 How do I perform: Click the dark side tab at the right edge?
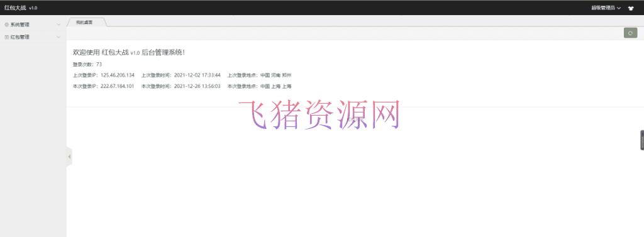(x=642, y=140)
